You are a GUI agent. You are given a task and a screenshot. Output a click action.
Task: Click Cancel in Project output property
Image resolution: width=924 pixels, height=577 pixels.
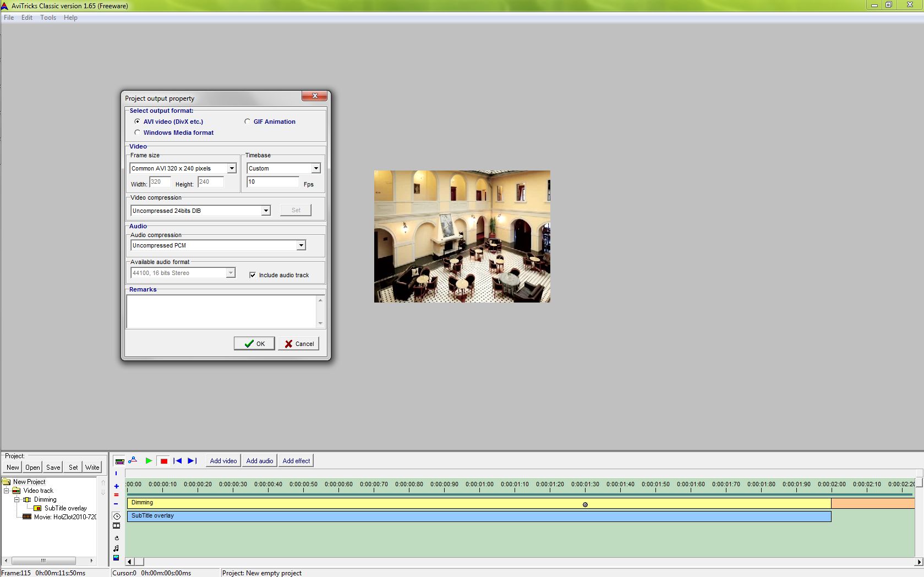(x=299, y=344)
